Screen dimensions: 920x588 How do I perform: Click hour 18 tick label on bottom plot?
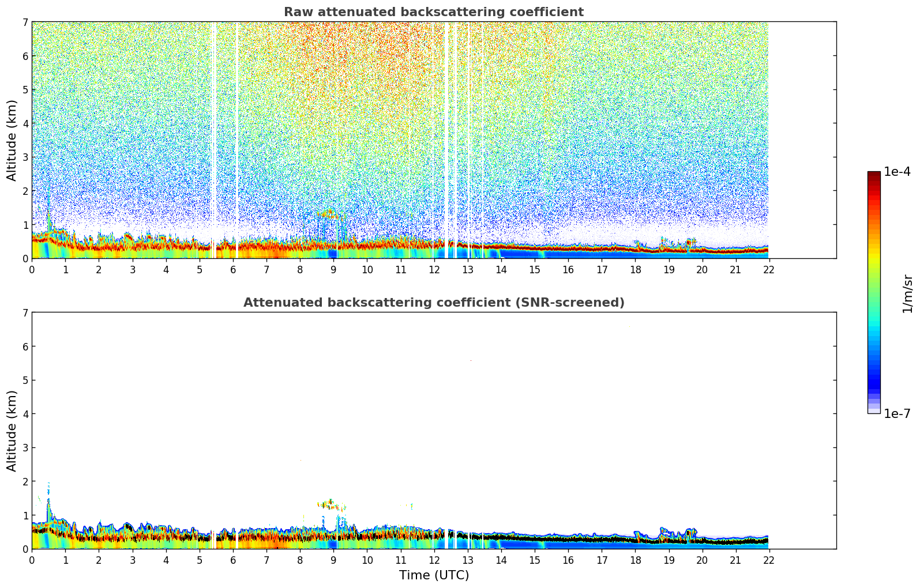pos(635,560)
